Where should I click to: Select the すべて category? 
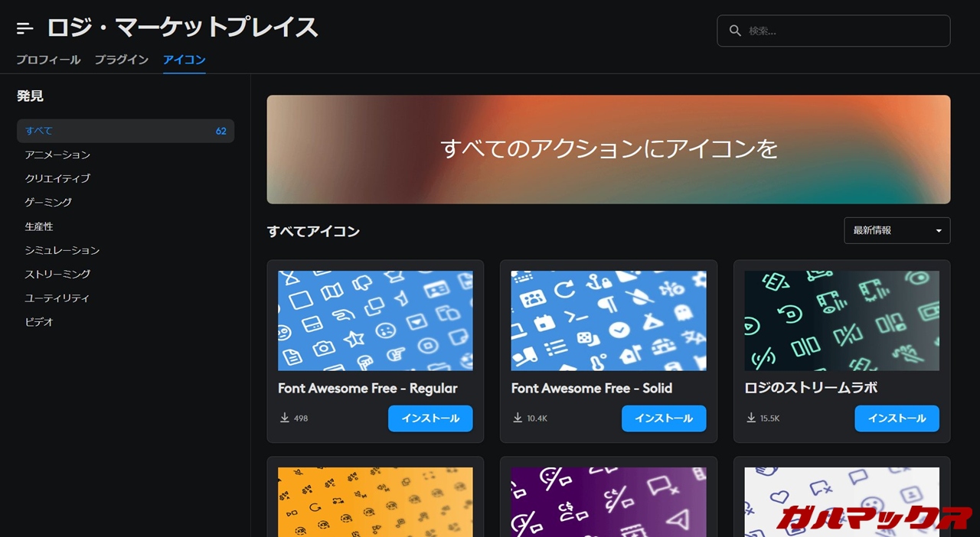click(126, 131)
